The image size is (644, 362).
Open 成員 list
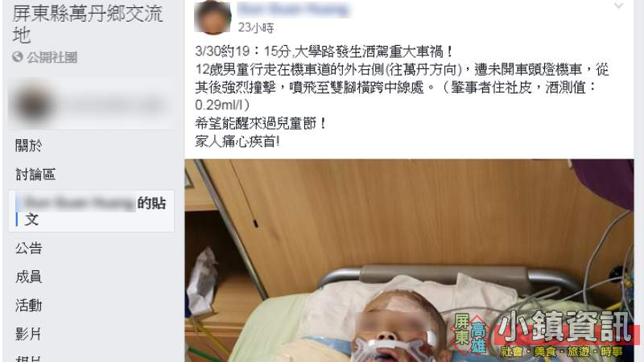(28, 277)
